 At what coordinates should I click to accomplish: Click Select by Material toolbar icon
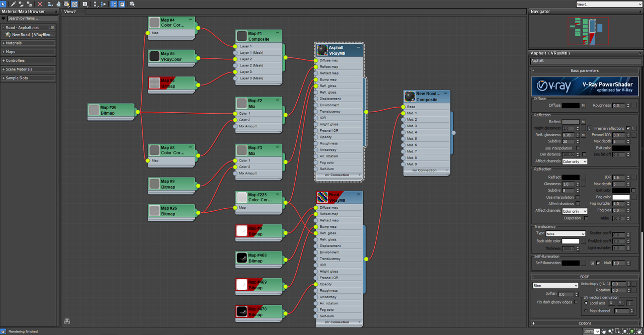[x=132, y=4]
